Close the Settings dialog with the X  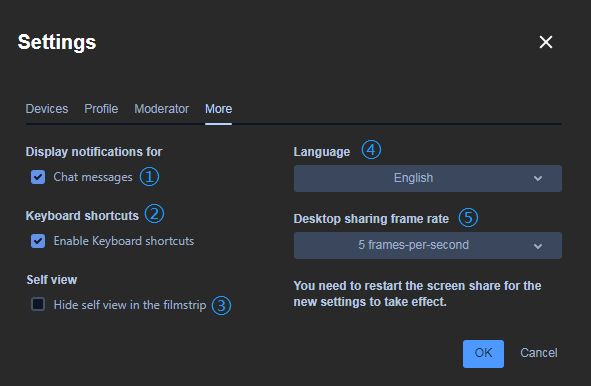tap(545, 42)
